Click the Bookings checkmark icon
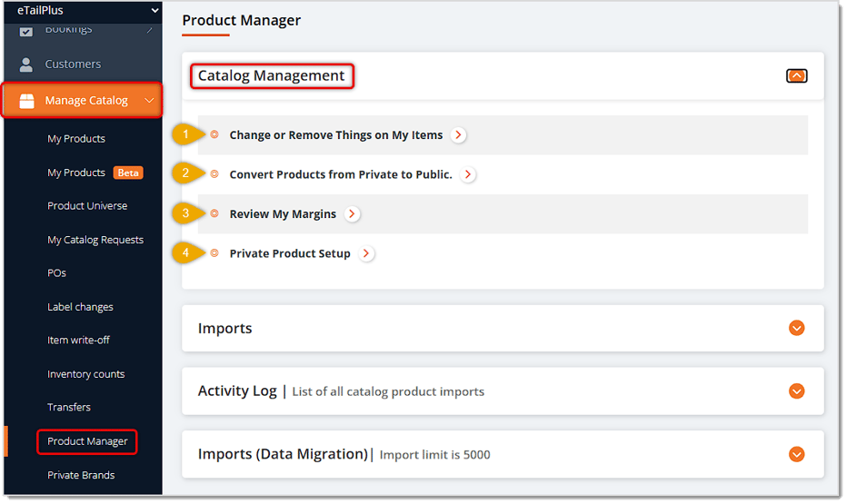Screen dimensions: 847x504 [26, 31]
